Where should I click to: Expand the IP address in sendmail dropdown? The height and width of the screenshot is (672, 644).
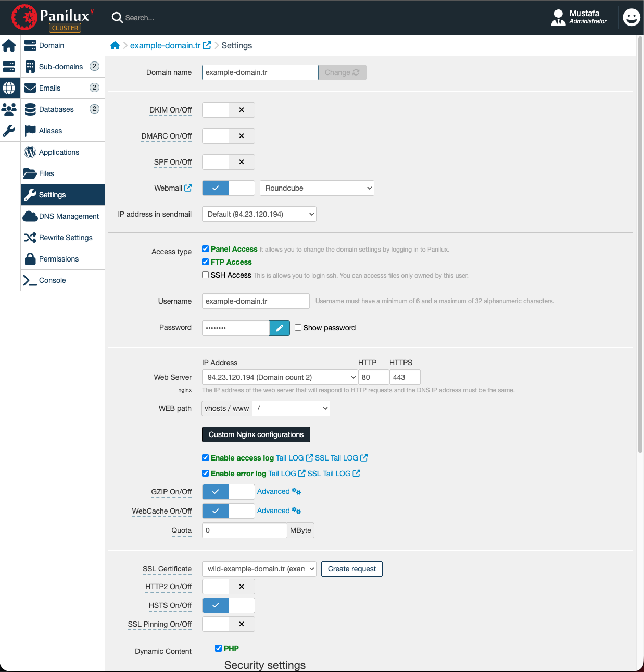(259, 214)
